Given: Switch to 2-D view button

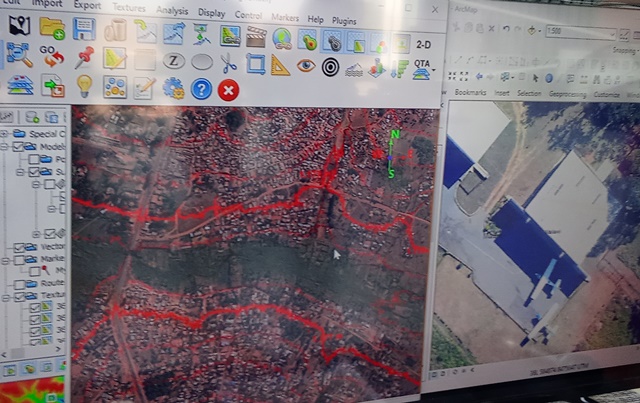Looking at the screenshot, I should coord(423,45).
